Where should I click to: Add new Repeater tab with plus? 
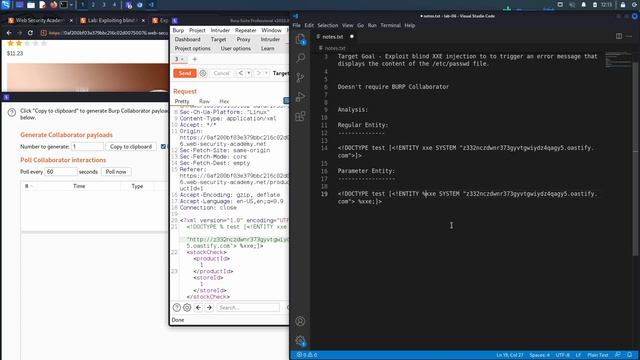click(x=195, y=59)
